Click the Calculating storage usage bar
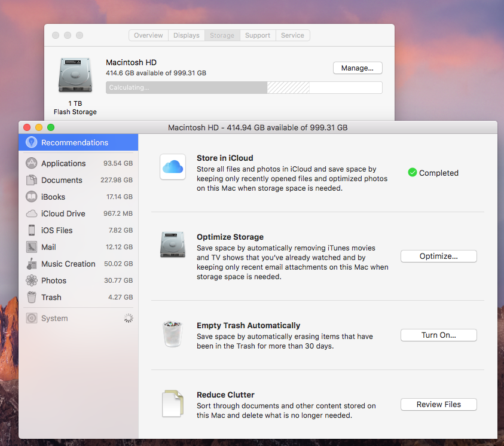The height and width of the screenshot is (446, 504). pyautogui.click(x=244, y=87)
